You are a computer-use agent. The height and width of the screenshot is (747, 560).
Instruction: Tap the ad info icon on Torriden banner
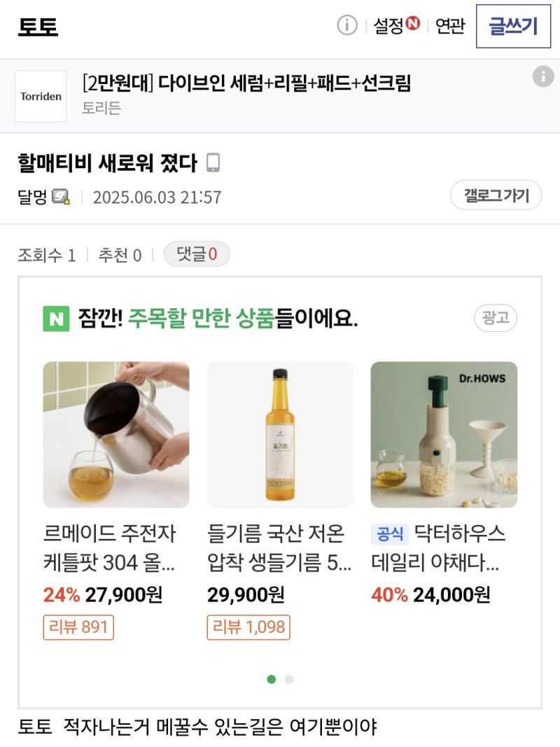pos(543,76)
